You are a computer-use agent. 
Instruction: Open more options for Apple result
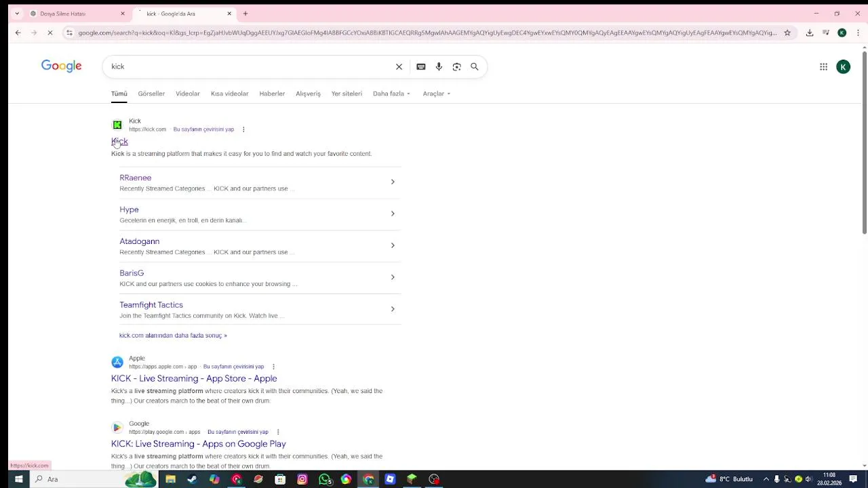[x=273, y=367]
